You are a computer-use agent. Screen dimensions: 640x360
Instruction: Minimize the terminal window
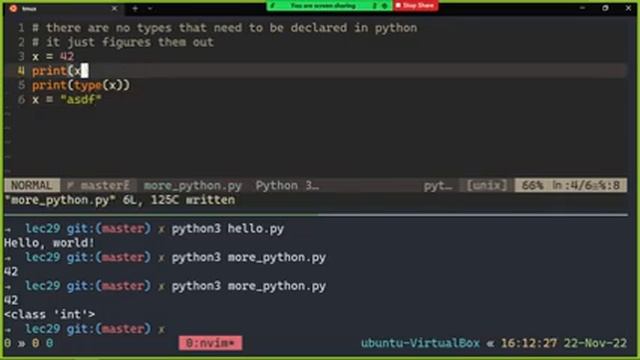(582, 8)
